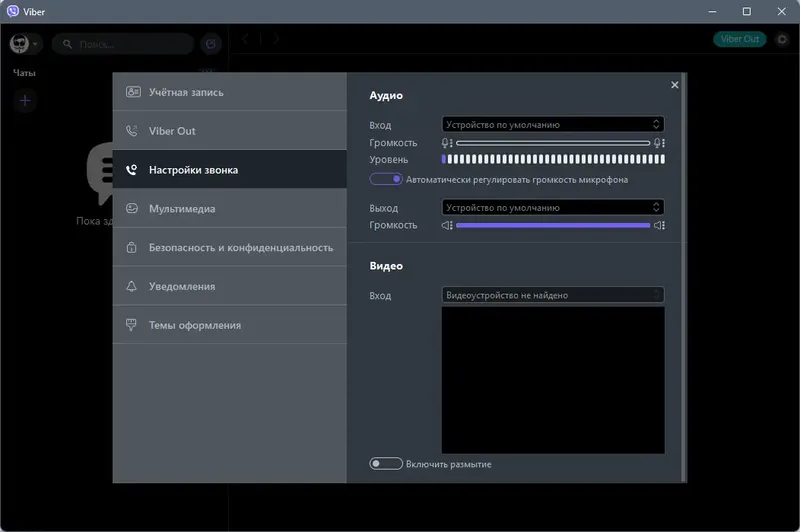This screenshot has width=800, height=532.
Task: Click the forward navigation arrow in the header
Action: (x=276, y=39)
